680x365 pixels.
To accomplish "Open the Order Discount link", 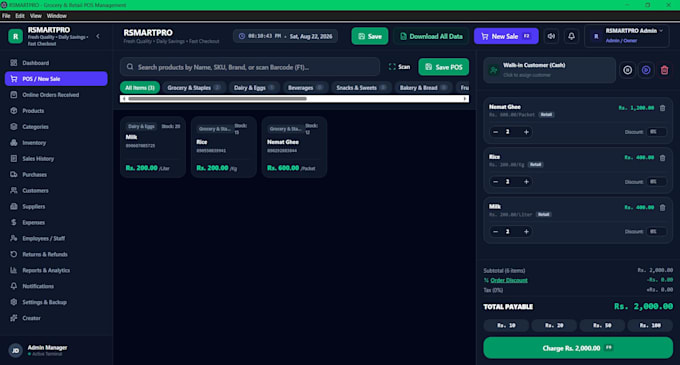I will (x=509, y=280).
